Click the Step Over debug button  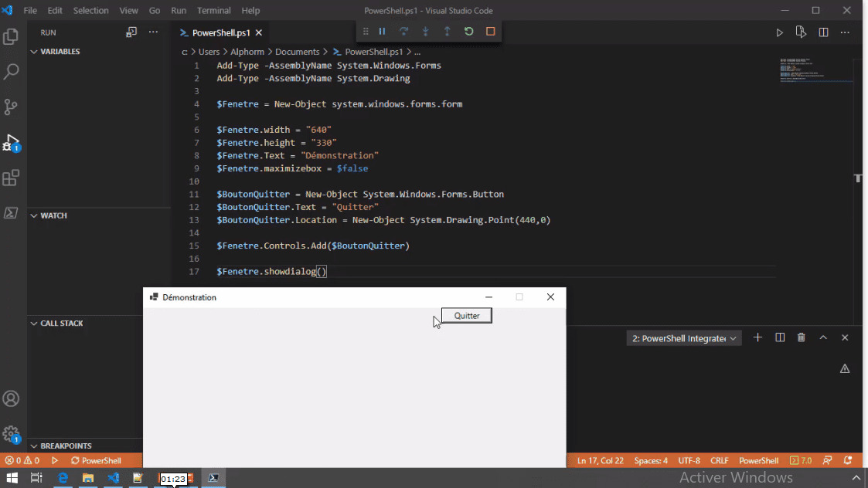click(x=403, y=32)
